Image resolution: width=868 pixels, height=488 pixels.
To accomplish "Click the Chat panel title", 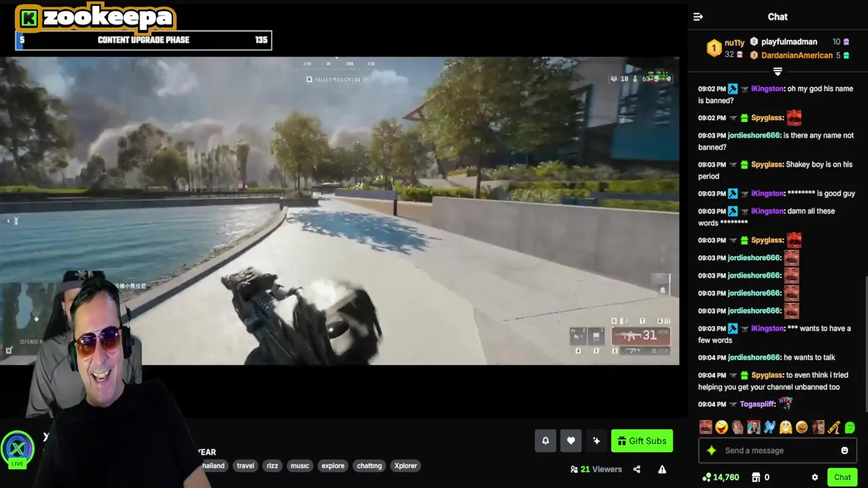I will coord(778,17).
